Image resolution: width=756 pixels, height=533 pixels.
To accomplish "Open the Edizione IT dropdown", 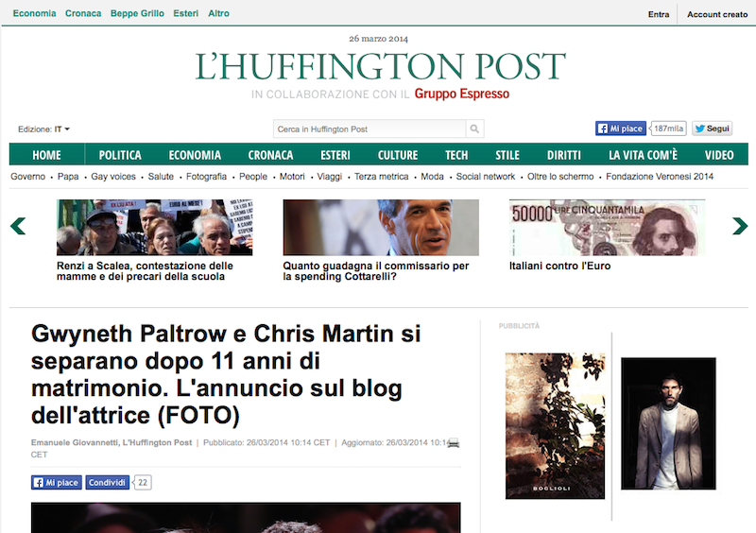I will 43,129.
